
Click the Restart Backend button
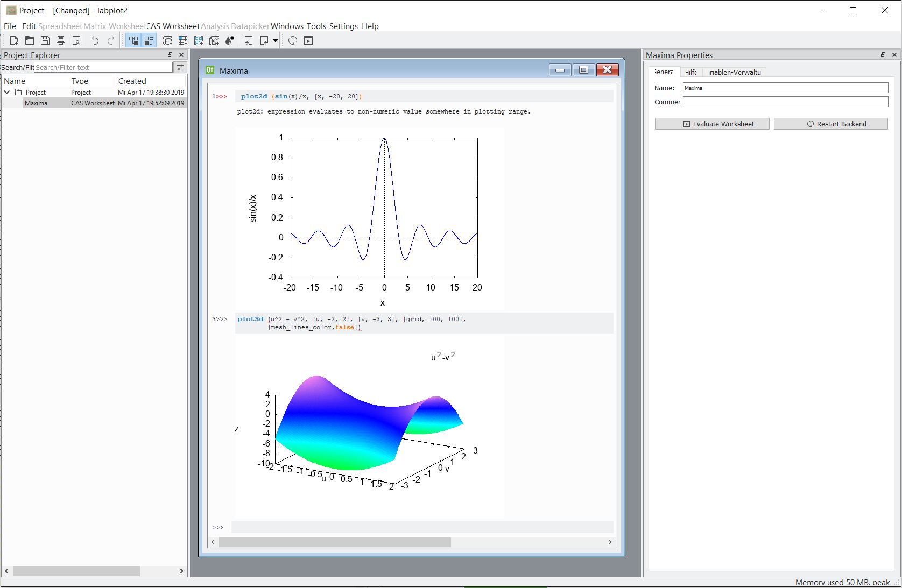(830, 124)
